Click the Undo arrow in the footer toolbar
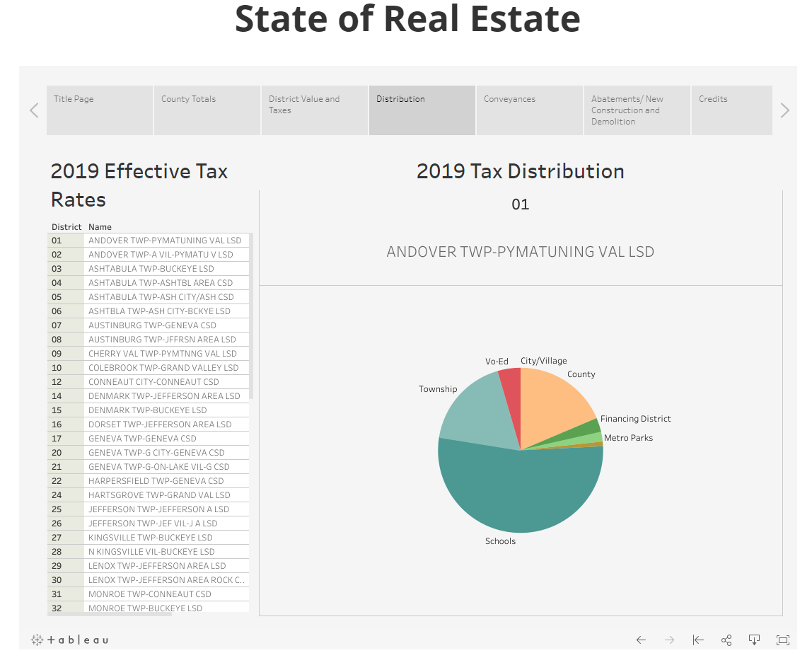 point(641,640)
